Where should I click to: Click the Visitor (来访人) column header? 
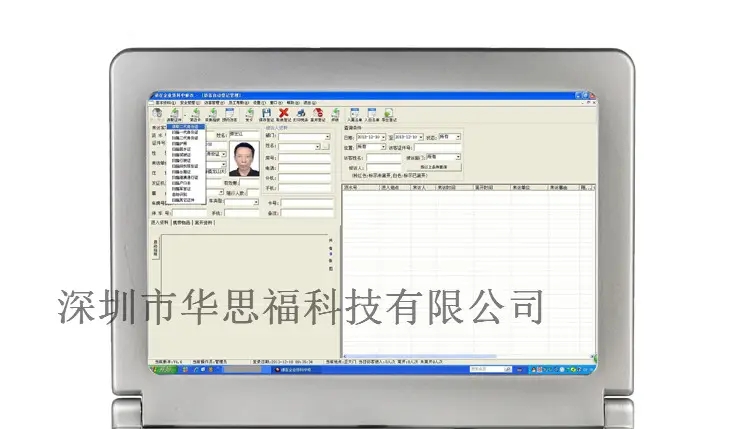(423, 187)
